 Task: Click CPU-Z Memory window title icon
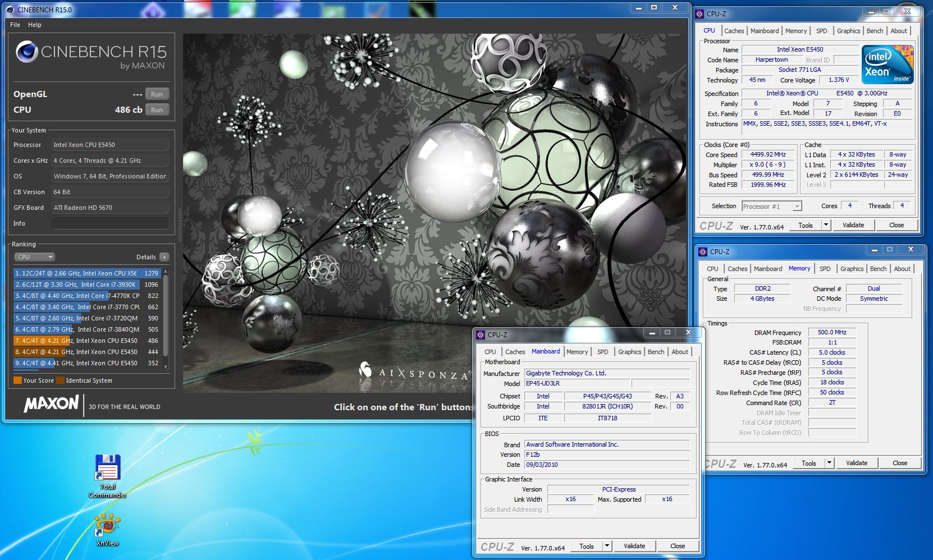point(702,251)
